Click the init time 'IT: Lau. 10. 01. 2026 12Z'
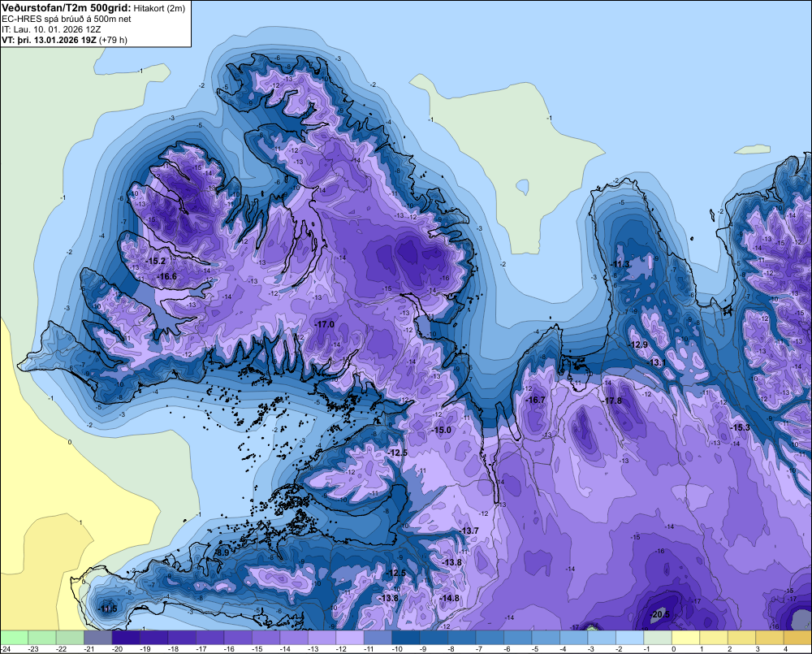812x654 pixels. point(51,29)
